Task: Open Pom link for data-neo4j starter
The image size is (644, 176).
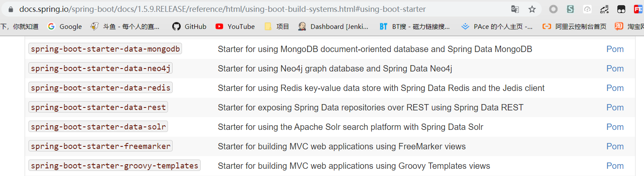Action: point(615,69)
